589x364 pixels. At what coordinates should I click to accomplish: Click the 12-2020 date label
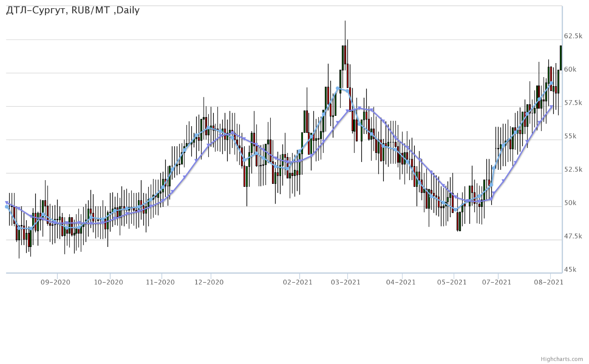point(209,282)
